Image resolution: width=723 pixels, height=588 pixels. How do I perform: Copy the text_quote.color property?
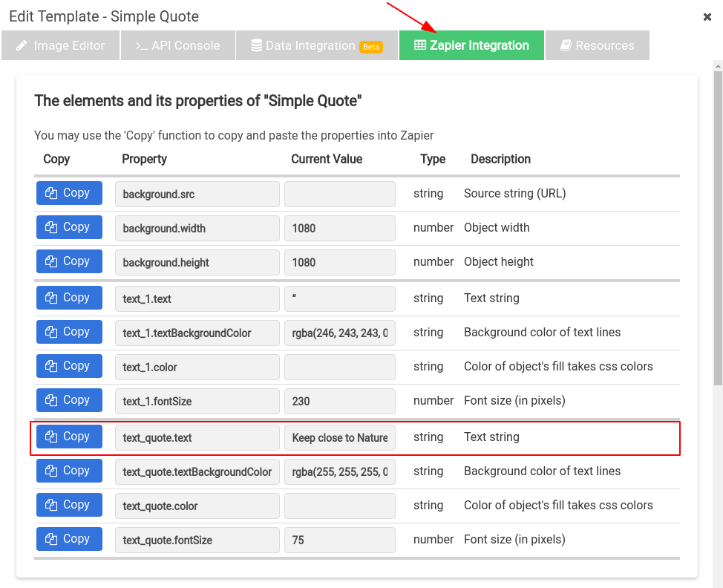tap(69, 505)
